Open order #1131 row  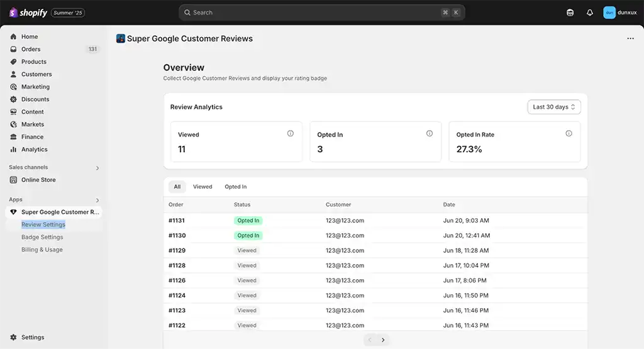375,221
